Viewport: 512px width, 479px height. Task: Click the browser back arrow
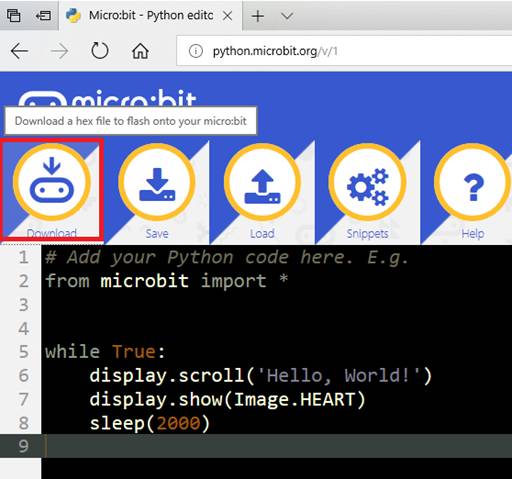point(19,51)
